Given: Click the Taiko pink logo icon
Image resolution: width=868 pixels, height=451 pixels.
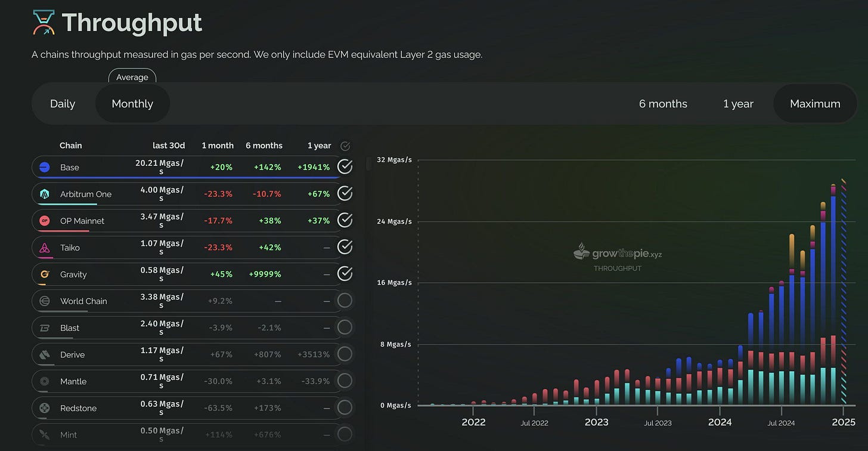Looking at the screenshot, I should click(44, 248).
